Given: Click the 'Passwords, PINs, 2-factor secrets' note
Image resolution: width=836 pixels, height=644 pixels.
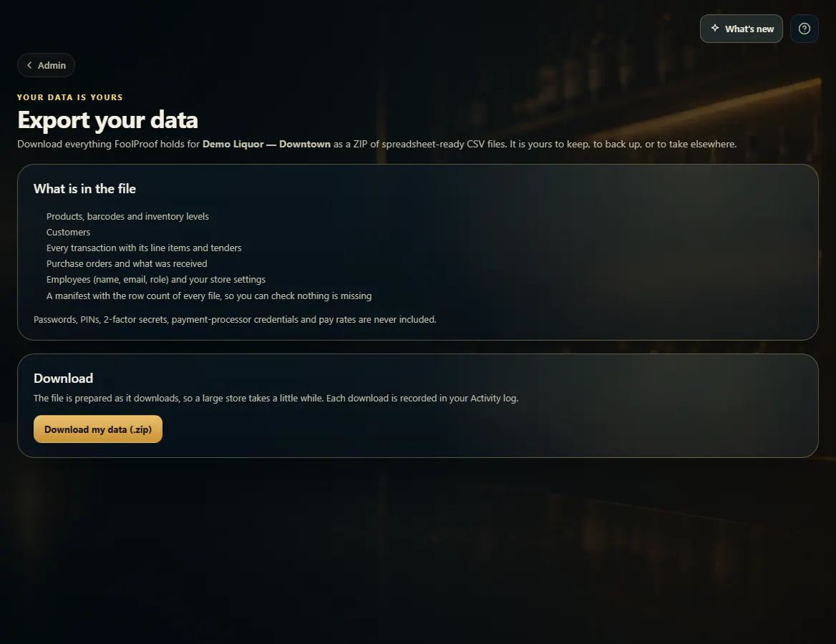Looking at the screenshot, I should click(235, 319).
